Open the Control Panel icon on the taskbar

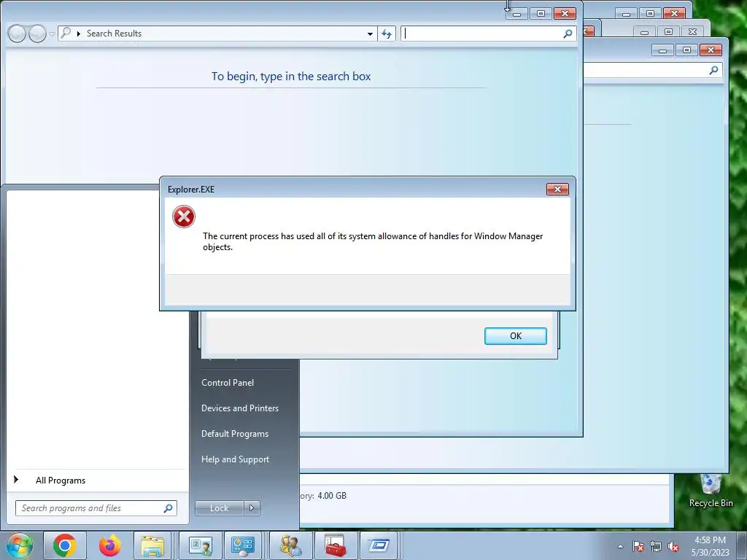click(243, 545)
